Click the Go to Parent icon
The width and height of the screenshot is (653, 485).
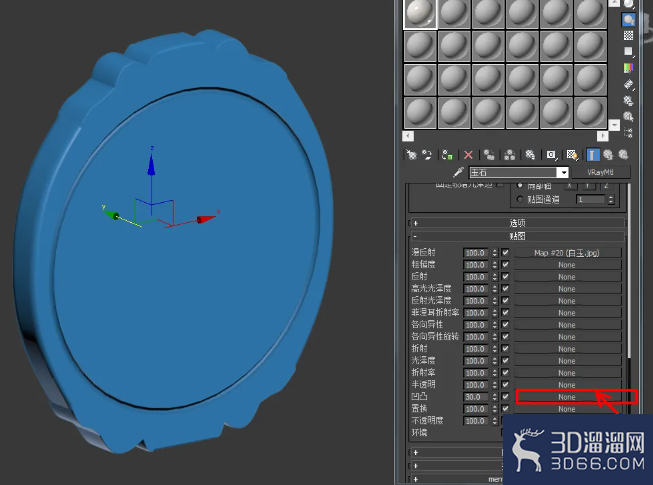coord(608,155)
